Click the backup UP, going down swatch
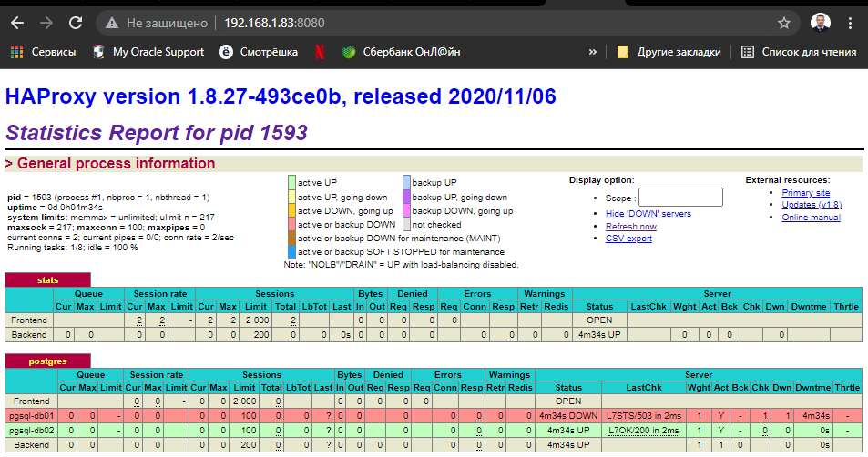The height and width of the screenshot is (457, 868). pos(406,197)
